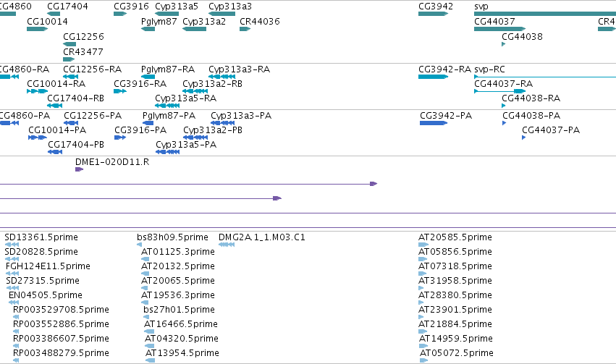Select the CG44037 gene feature
Viewport: 616px width, 364px height.
pos(500,29)
